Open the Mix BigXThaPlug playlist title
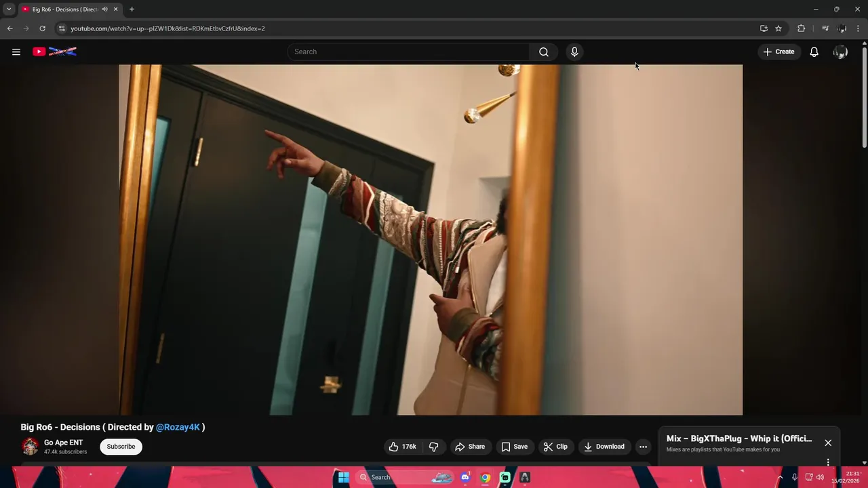 739,439
